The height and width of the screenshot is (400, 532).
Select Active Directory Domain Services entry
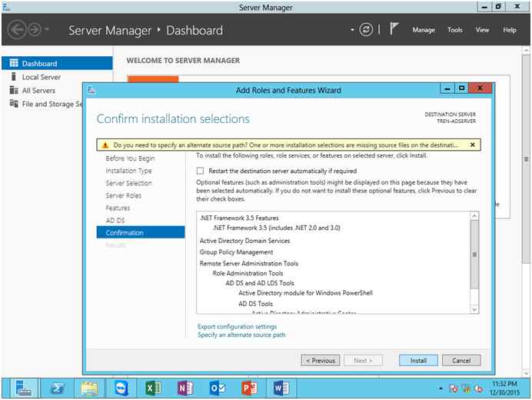pyautogui.click(x=244, y=241)
